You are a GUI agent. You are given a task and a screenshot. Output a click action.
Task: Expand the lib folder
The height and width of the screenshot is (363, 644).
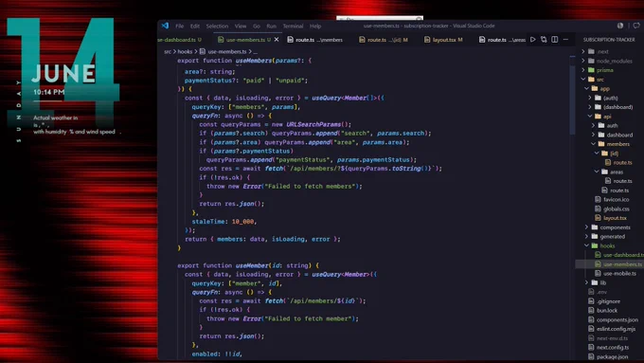pos(586,282)
